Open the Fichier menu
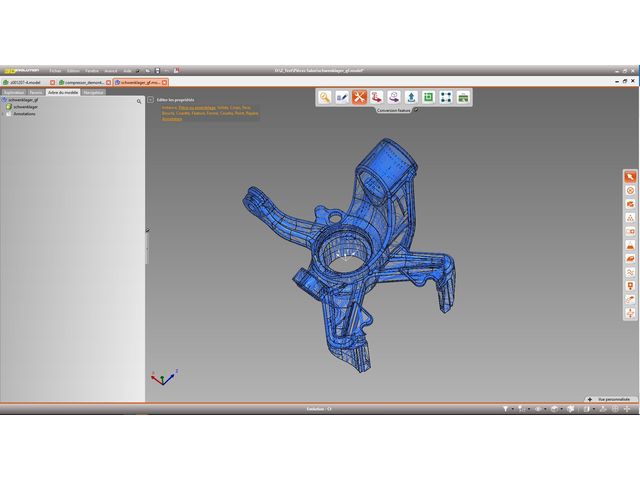640x480 pixels. click(x=55, y=71)
